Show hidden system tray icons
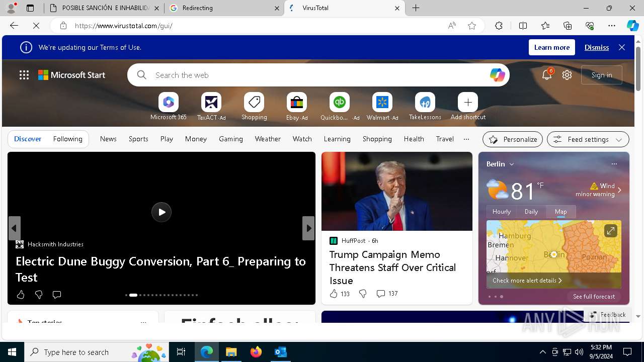 (x=542, y=352)
